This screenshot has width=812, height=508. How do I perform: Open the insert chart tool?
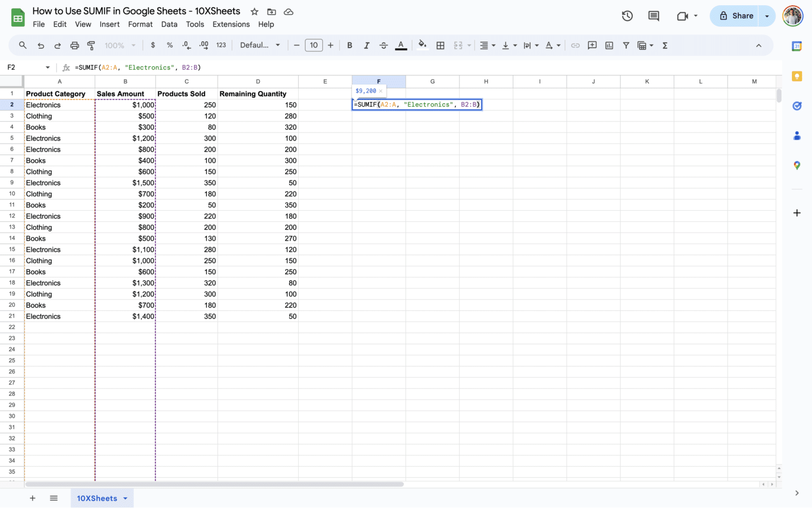click(609, 45)
